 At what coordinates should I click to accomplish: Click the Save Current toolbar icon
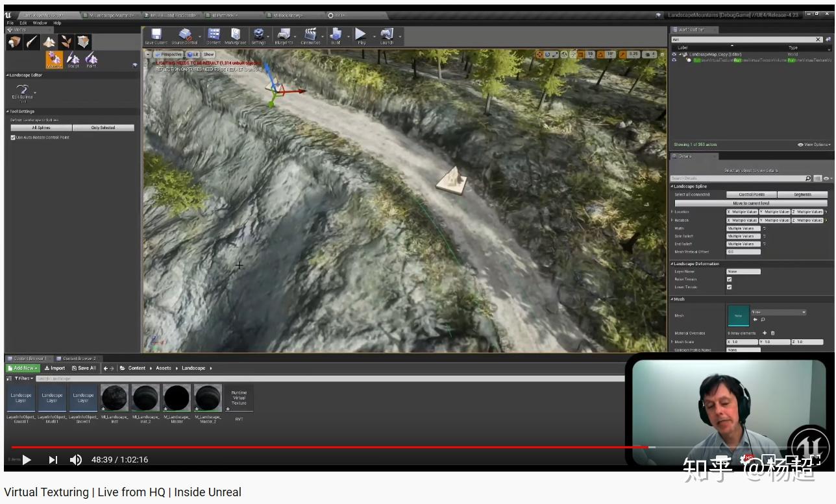click(x=156, y=36)
